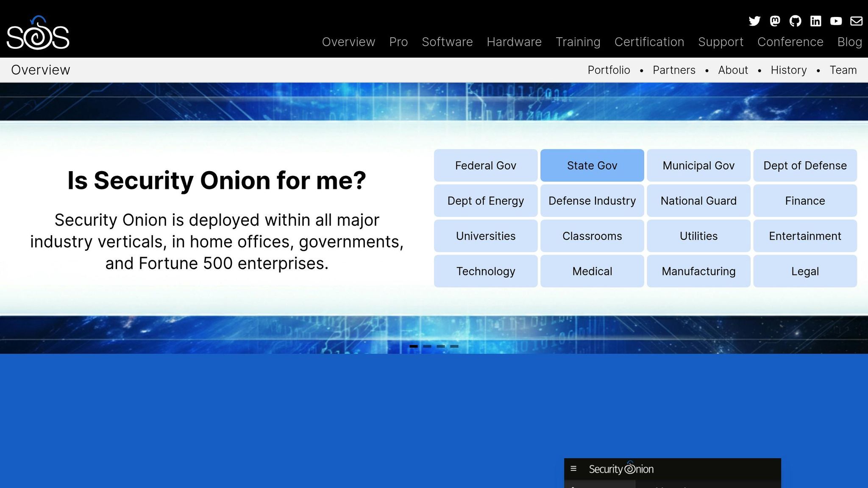Click the 'Is Security Onion for me?' heading

pyautogui.click(x=217, y=180)
